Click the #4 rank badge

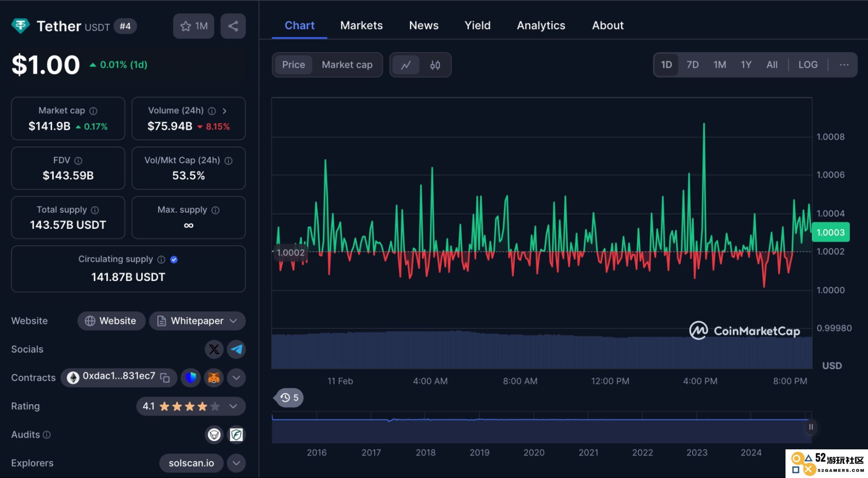(125, 26)
